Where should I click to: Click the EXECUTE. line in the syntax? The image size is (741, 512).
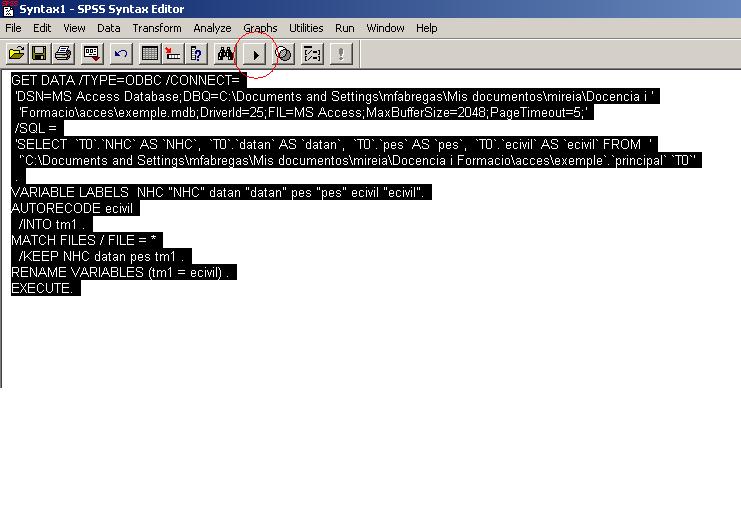click(x=42, y=288)
